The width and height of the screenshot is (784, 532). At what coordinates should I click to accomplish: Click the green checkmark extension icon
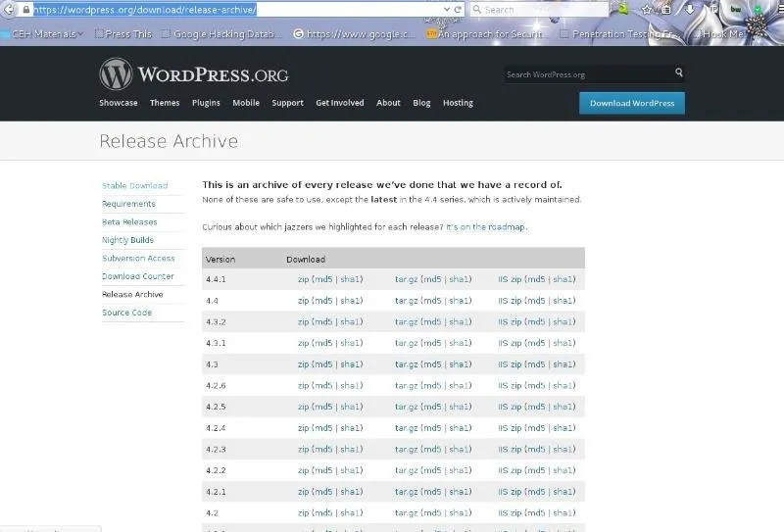[758, 9]
